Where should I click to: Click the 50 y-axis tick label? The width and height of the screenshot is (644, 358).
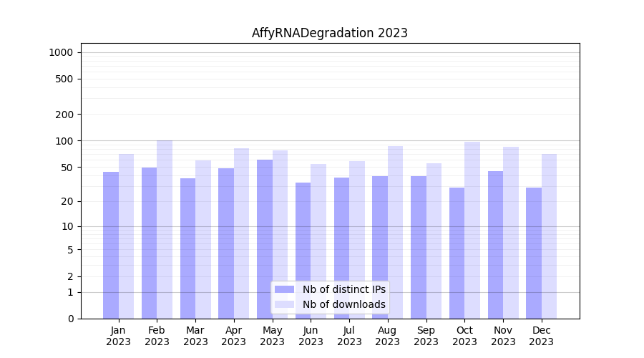[66, 168]
